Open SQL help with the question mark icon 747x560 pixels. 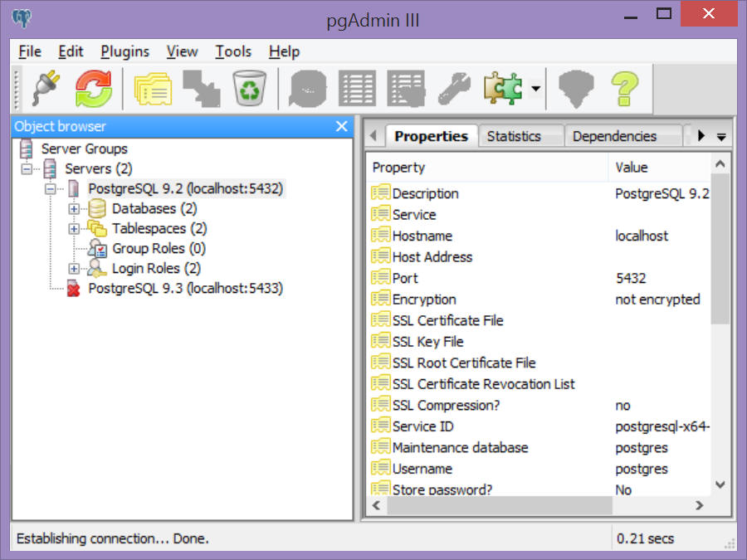[624, 89]
